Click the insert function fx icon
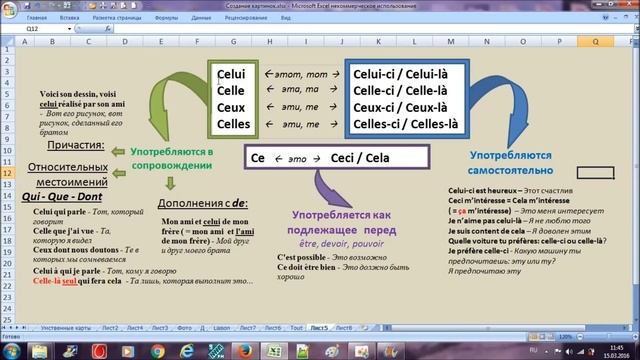This screenshot has height=360, width=640. (x=108, y=29)
